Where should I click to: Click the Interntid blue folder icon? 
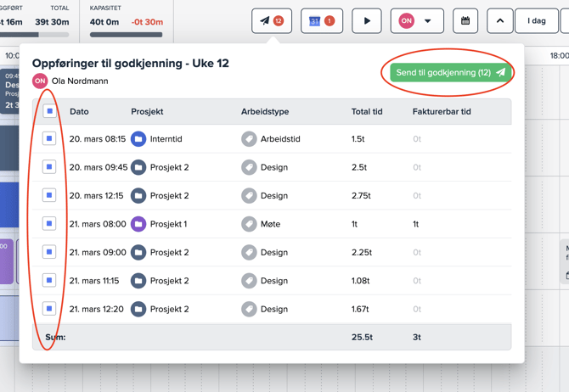click(x=138, y=139)
